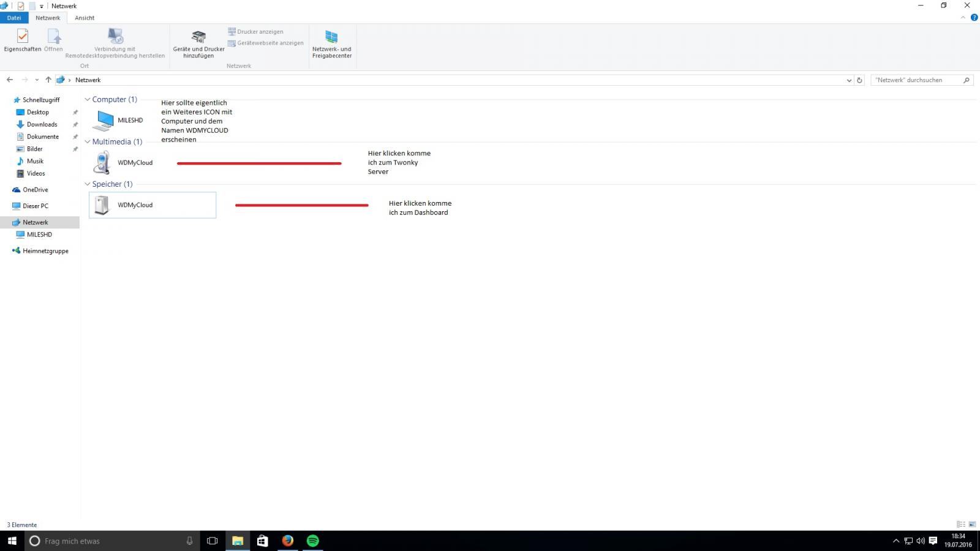Open Firefox from the taskbar
This screenshot has width=980, height=551.
(287, 541)
